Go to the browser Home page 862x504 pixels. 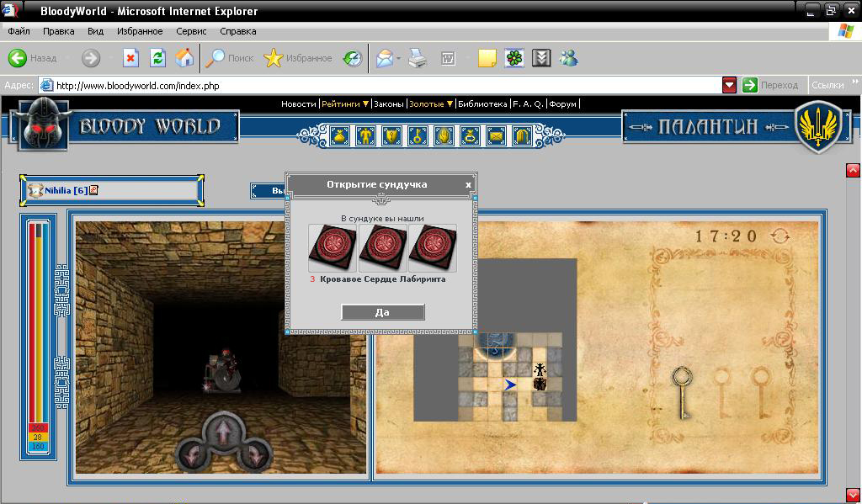tap(184, 58)
